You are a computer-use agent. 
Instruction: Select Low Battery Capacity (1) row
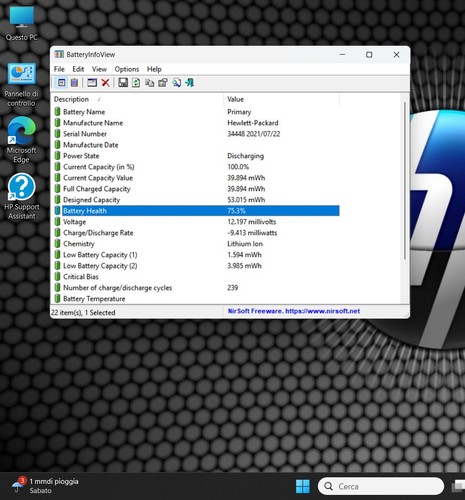(x=197, y=255)
